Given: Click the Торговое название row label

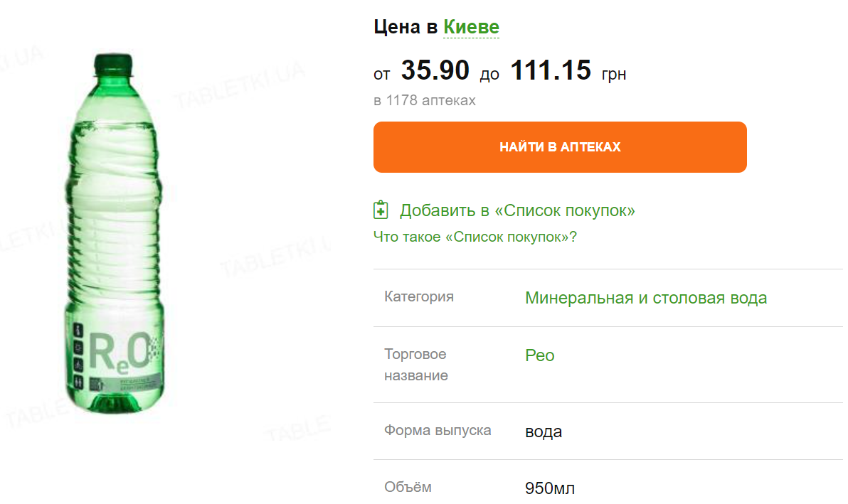Looking at the screenshot, I should 416,365.
